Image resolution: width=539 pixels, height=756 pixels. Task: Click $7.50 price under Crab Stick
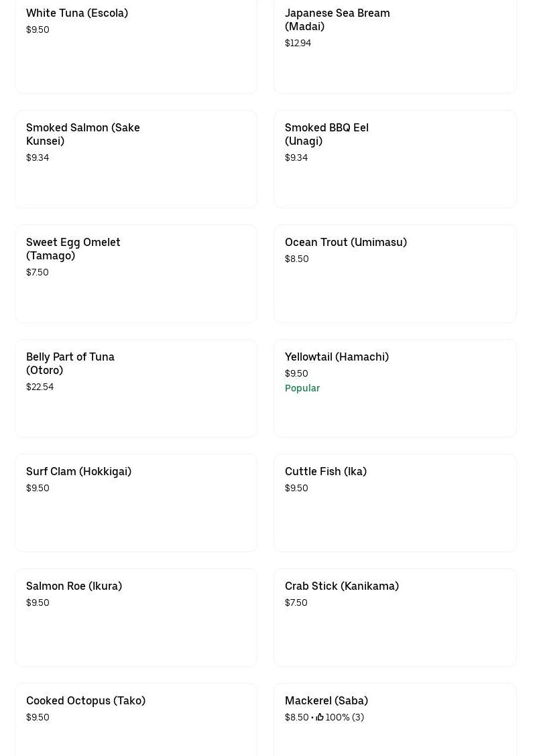[x=296, y=603]
